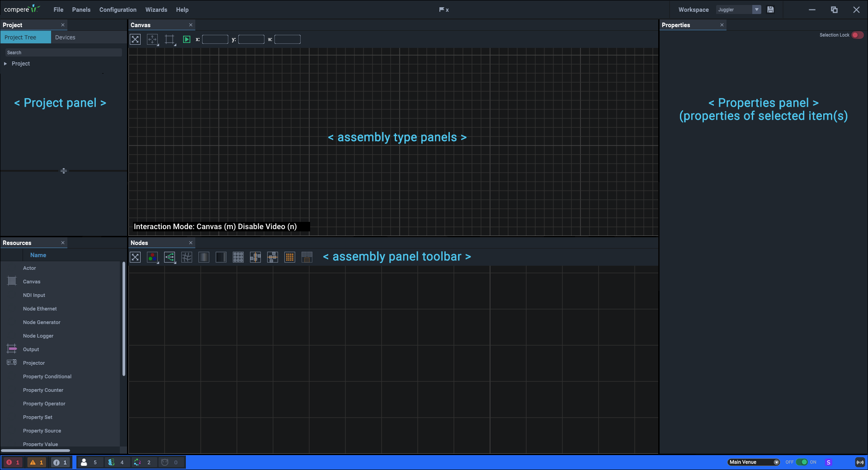The width and height of the screenshot is (868, 470).
Task: Click the w width input field
Action: click(x=288, y=39)
